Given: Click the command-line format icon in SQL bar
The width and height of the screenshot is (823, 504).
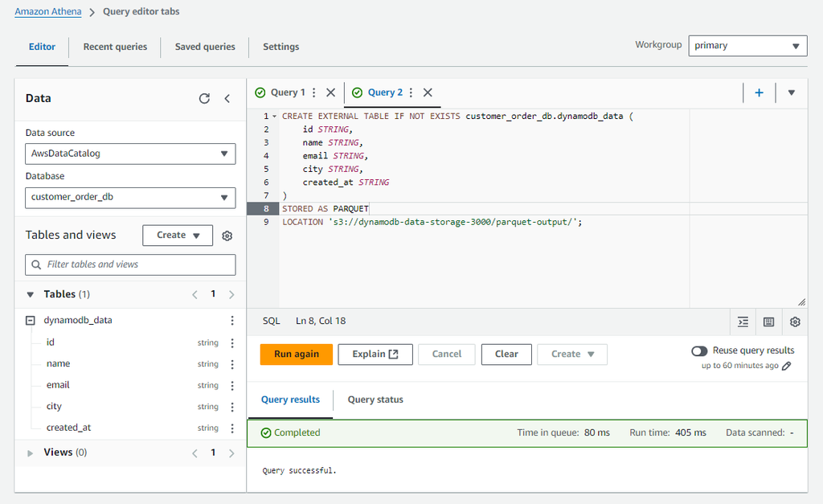Looking at the screenshot, I should 743,322.
